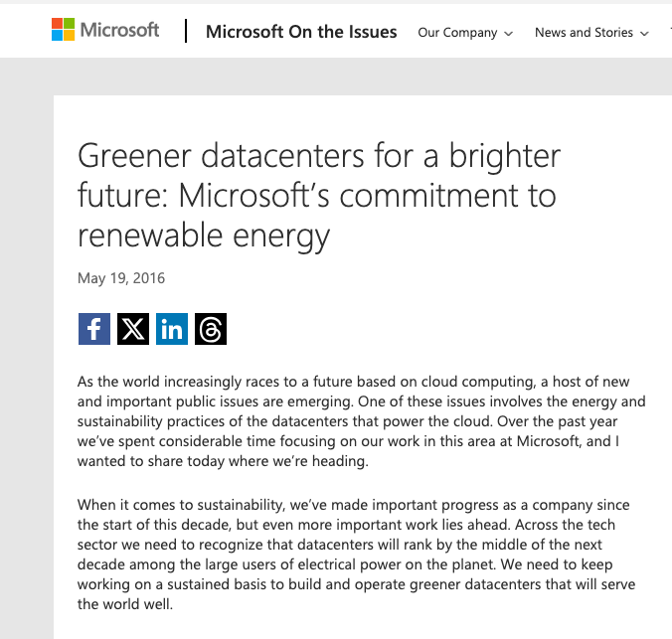Open the News and Stories menu
This screenshot has width=672, height=639.
[x=584, y=33]
